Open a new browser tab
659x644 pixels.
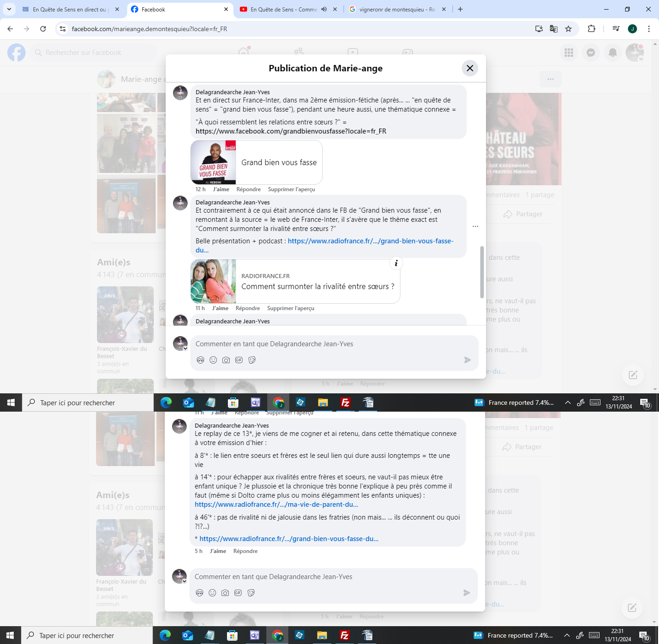(x=460, y=9)
